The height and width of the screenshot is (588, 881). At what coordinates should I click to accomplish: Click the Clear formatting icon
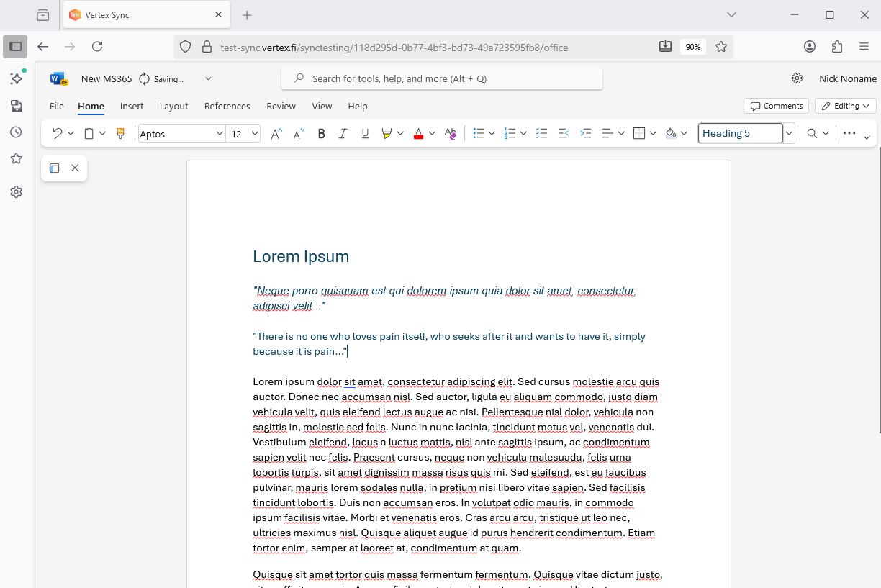[x=451, y=133]
